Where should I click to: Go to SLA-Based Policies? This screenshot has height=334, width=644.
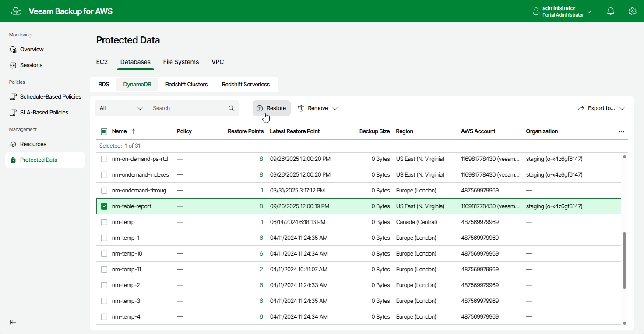(45, 113)
